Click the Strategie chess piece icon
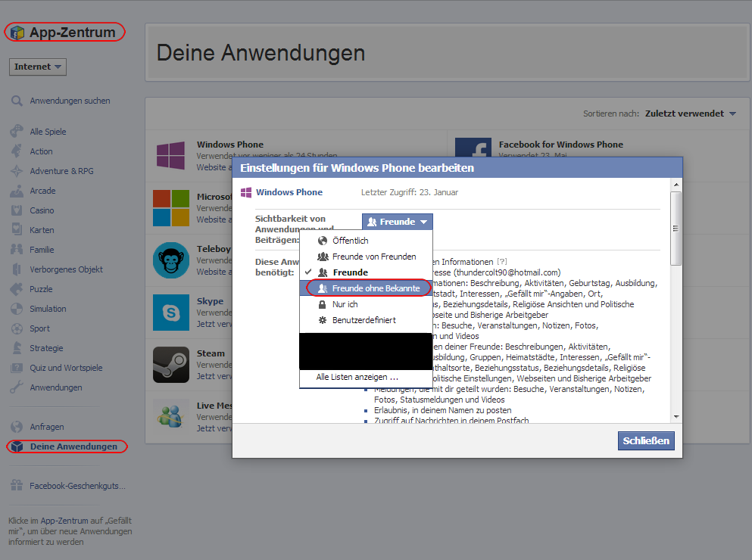 click(17, 348)
